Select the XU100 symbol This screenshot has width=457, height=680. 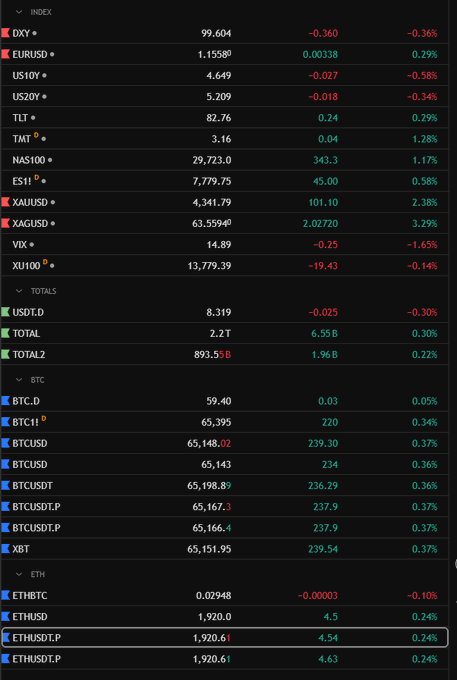(x=26, y=266)
